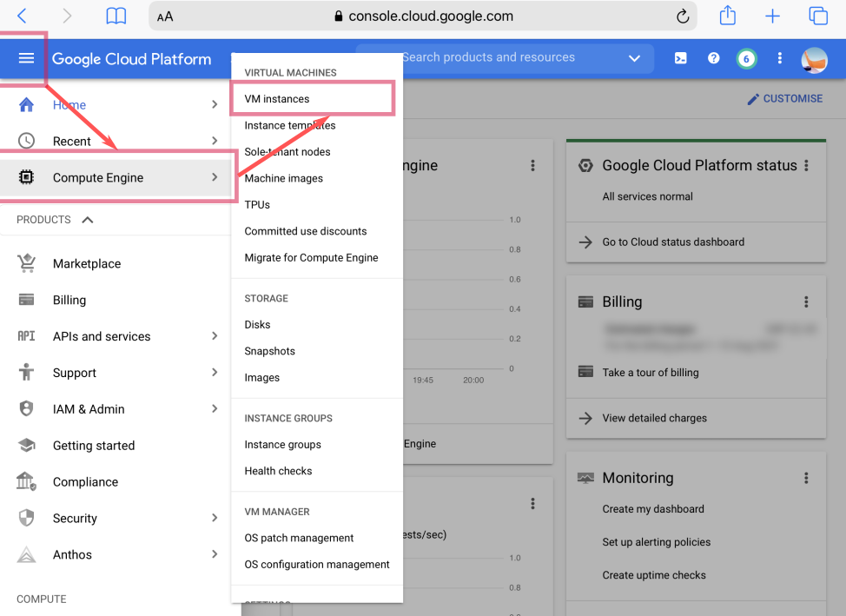Select Marketplace in the sidebar
The height and width of the screenshot is (616, 846).
click(87, 264)
